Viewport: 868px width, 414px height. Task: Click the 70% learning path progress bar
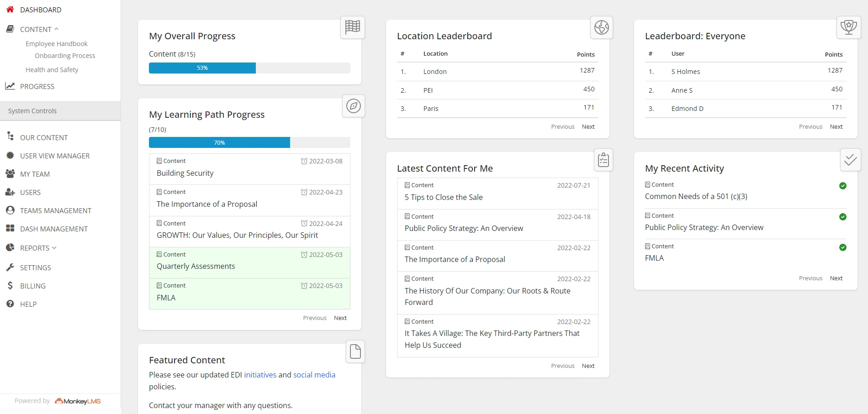(219, 143)
